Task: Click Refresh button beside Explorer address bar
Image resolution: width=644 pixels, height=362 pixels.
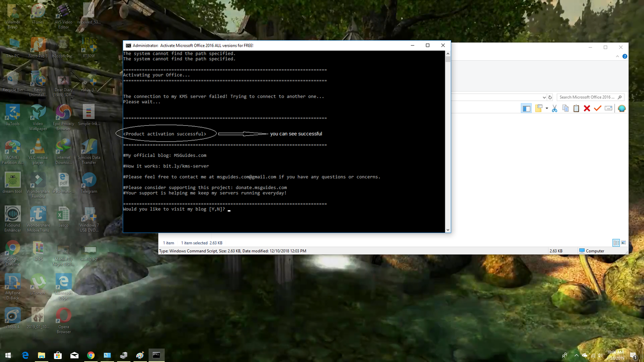Action: tap(550, 97)
